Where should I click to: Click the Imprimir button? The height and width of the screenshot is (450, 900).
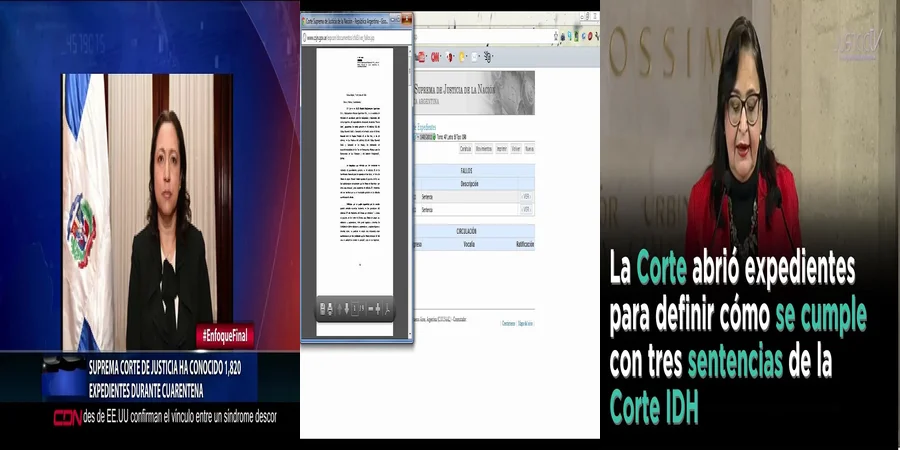(x=502, y=149)
